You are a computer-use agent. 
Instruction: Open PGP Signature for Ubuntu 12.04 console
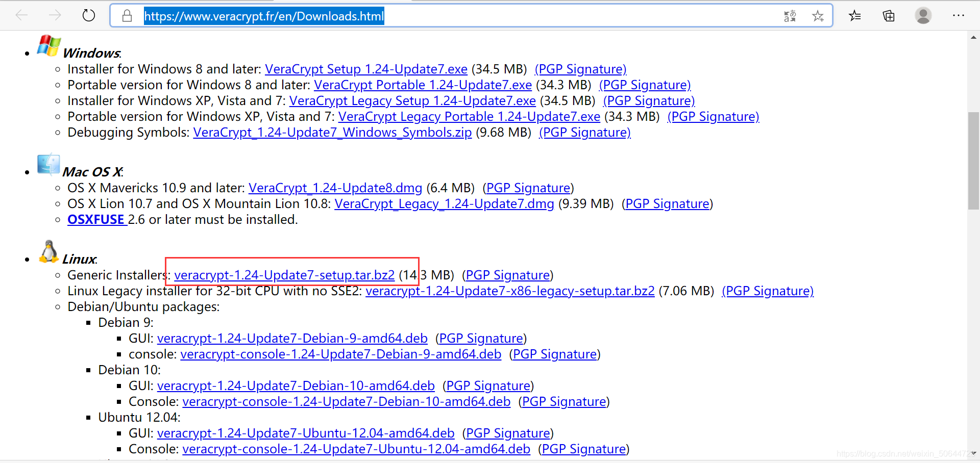click(x=584, y=449)
